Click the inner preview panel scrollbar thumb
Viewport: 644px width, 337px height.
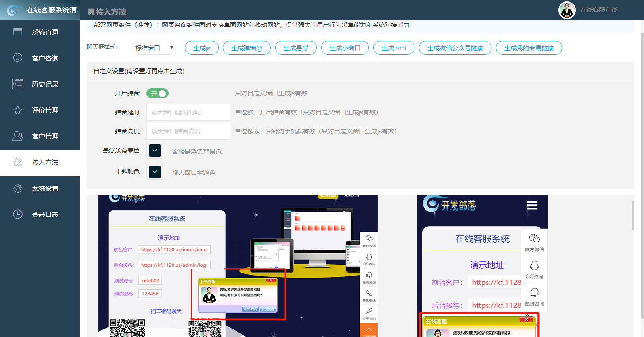632,215
